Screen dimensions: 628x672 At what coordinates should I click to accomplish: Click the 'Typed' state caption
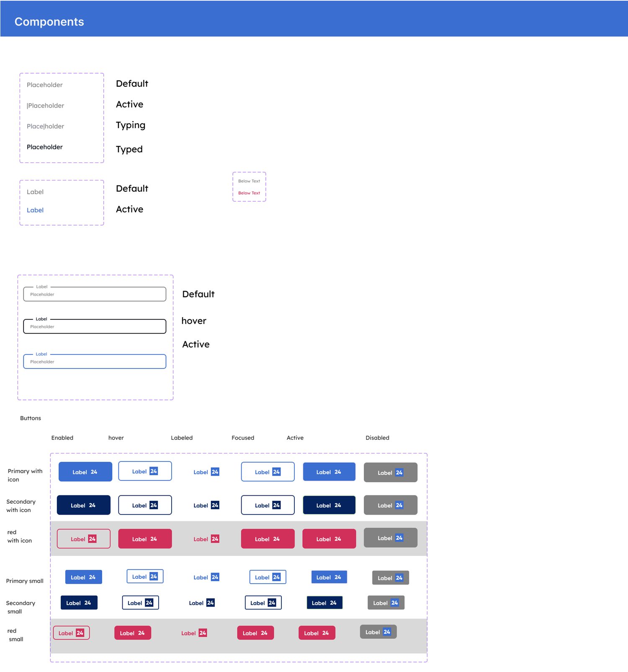[129, 149]
